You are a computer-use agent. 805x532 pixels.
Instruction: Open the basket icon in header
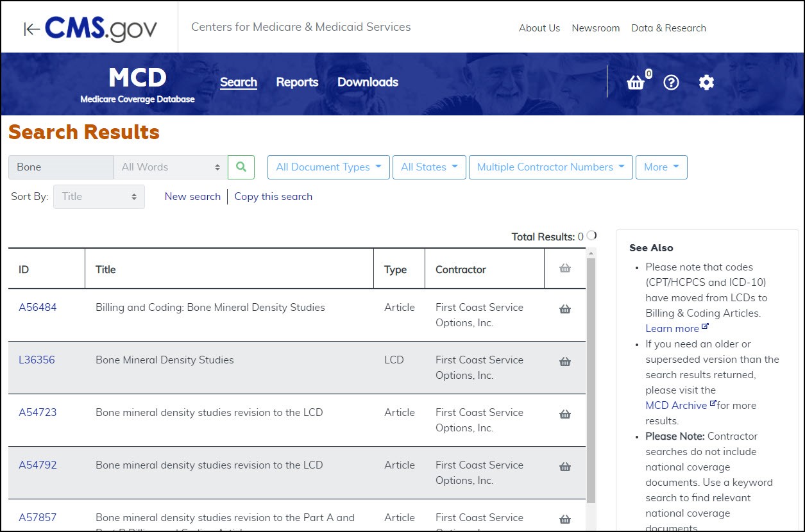(x=636, y=83)
